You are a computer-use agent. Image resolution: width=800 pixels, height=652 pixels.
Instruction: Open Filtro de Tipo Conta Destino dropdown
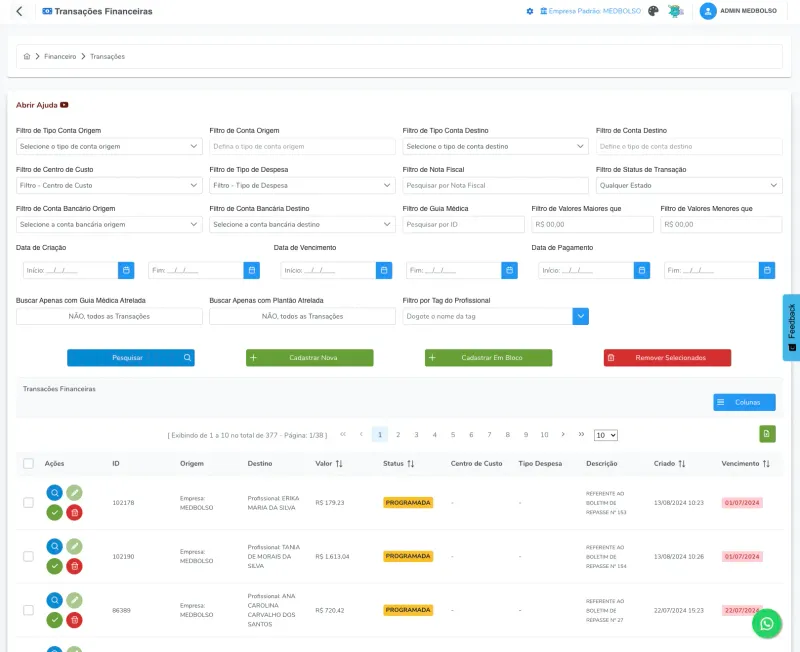coord(495,146)
